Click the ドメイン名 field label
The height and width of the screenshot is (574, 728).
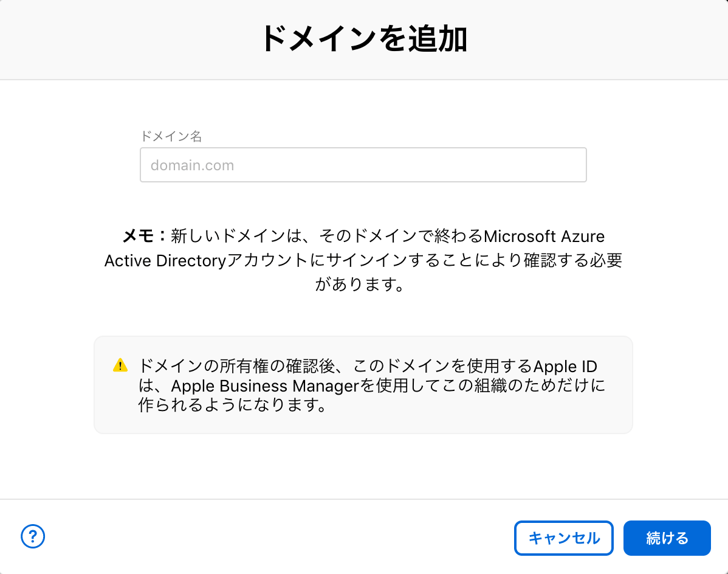(171, 136)
